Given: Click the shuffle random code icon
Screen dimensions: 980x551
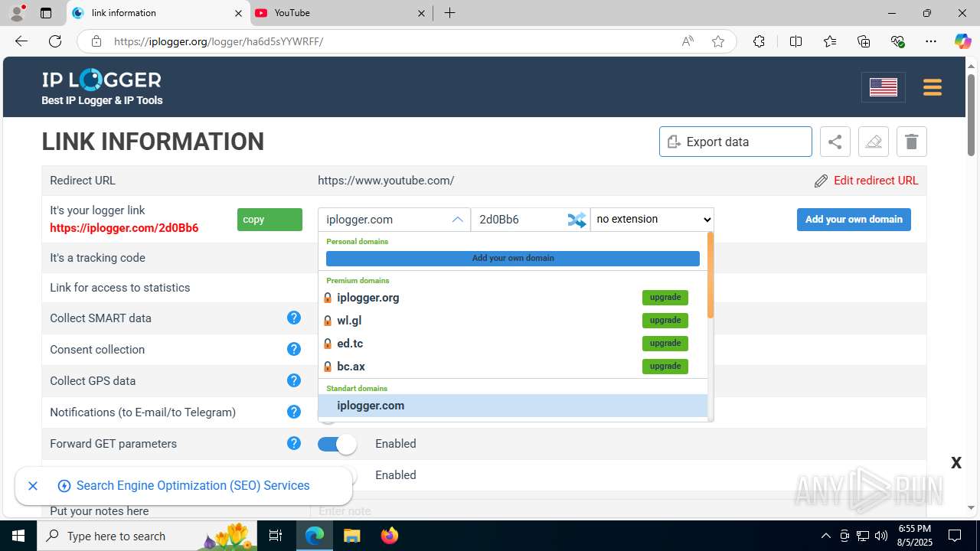Looking at the screenshot, I should 577,220.
